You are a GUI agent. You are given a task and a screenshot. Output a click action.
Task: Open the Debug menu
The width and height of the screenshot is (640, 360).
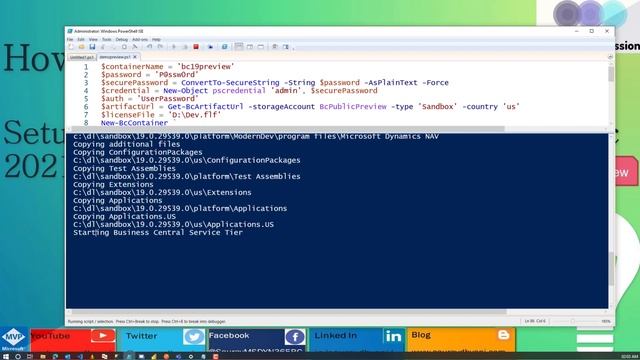tap(122, 40)
